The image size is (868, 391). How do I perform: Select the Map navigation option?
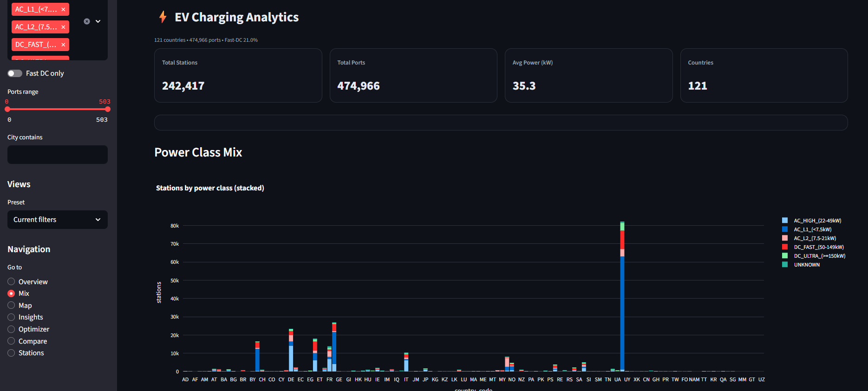pos(12,306)
